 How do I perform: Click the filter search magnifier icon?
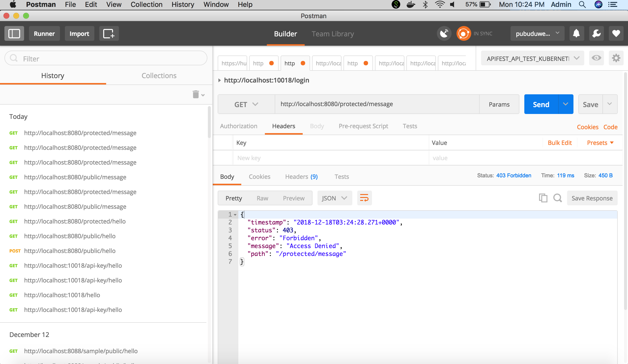pos(14,58)
